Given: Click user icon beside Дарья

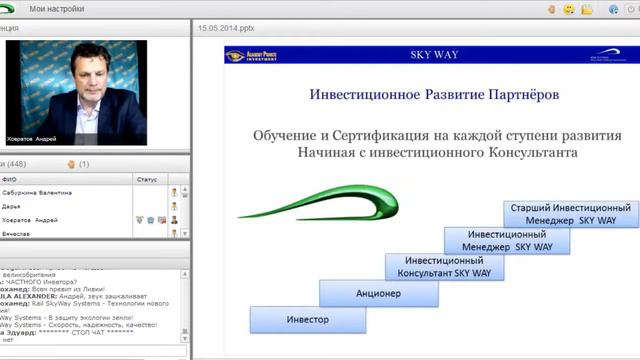Looking at the screenshot, I should point(174,206).
